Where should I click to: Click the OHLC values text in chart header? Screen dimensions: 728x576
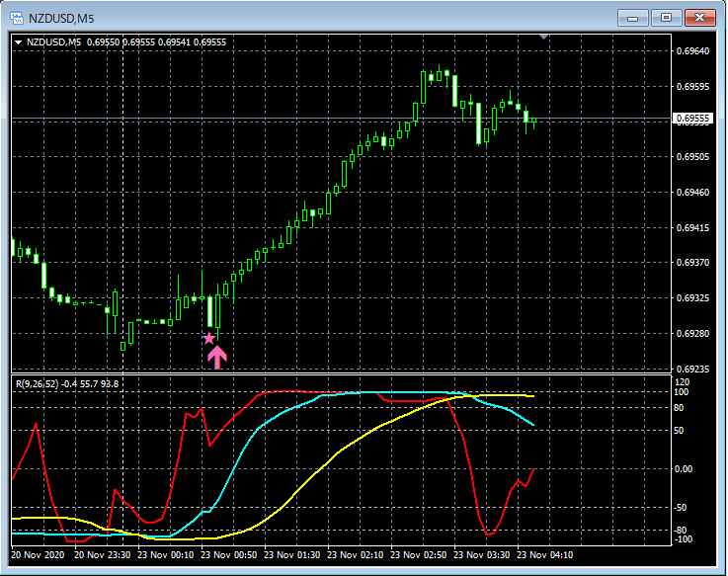tap(156, 42)
